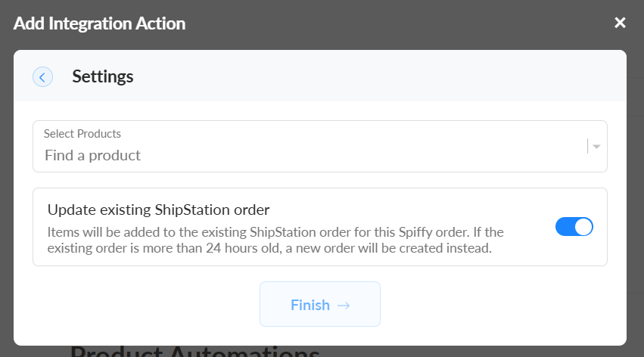
Task: Click the Select Products label
Action: click(x=82, y=134)
